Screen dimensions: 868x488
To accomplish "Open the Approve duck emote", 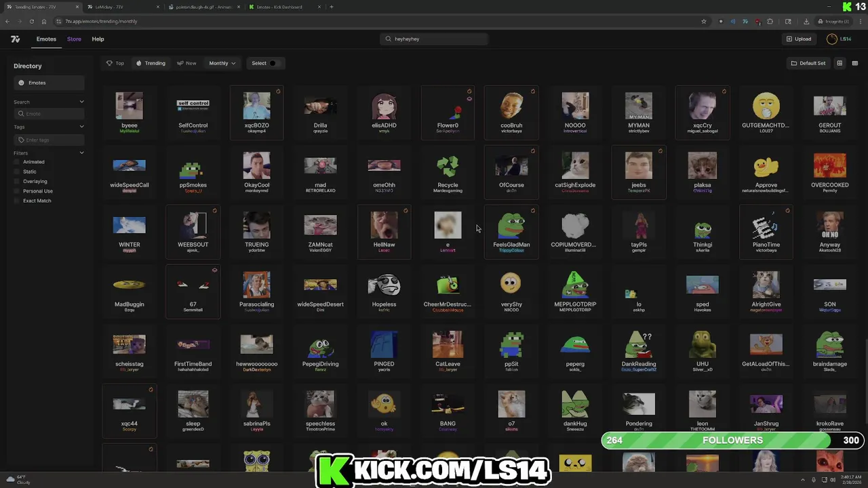I will coord(766,172).
